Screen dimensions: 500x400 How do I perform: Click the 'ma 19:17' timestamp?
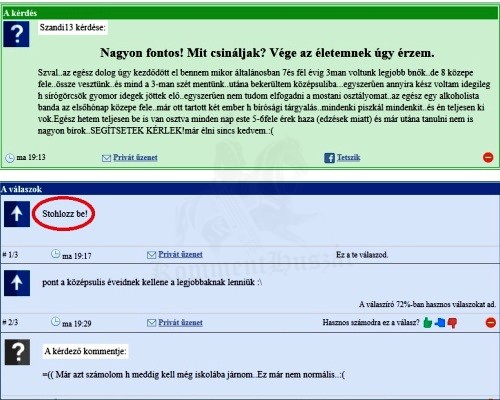(77, 256)
